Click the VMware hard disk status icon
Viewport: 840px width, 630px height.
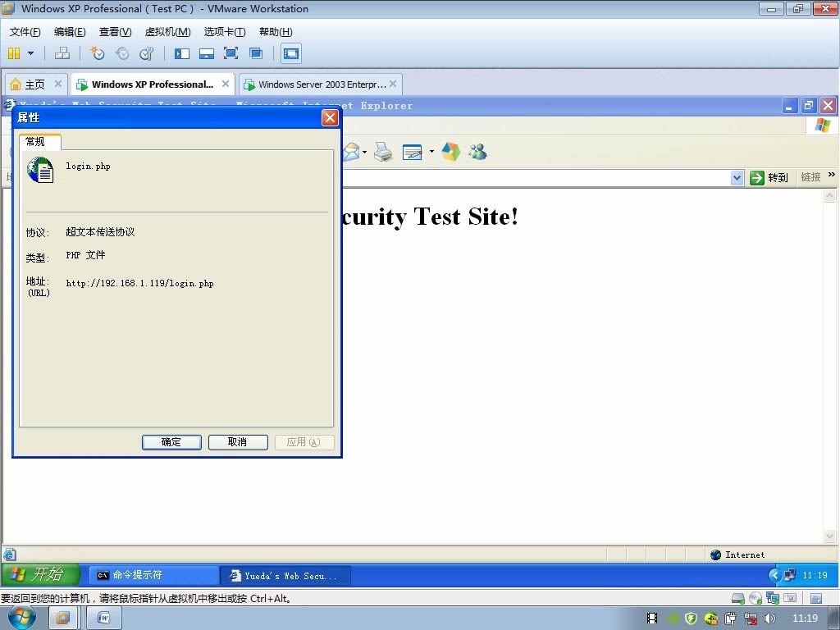coord(738,598)
